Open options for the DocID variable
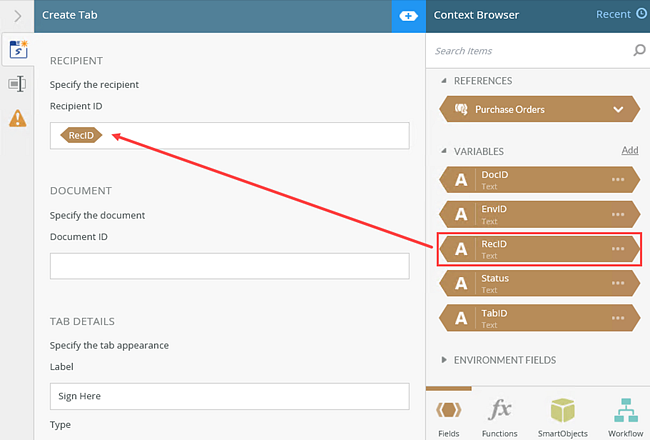 (x=618, y=180)
